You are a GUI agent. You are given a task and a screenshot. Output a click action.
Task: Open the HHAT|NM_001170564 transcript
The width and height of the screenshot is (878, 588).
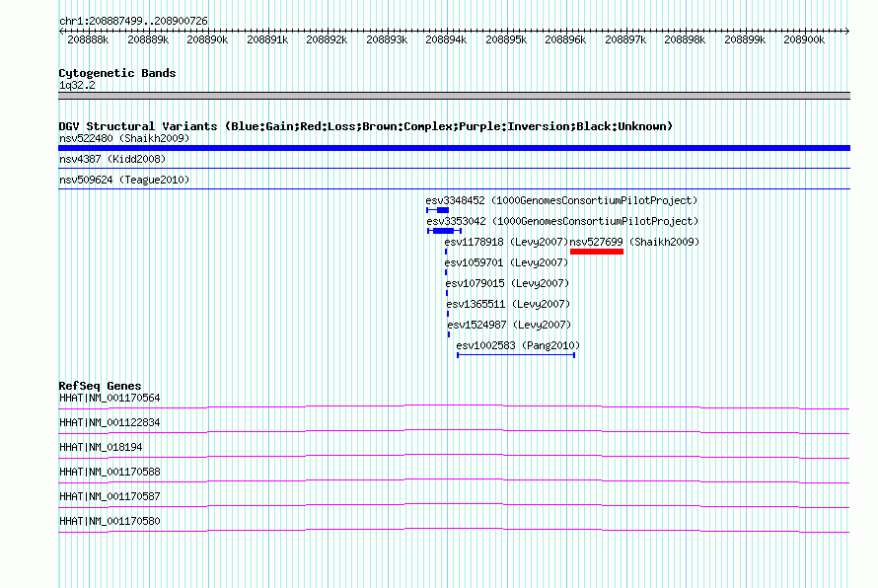pyautogui.click(x=110, y=399)
